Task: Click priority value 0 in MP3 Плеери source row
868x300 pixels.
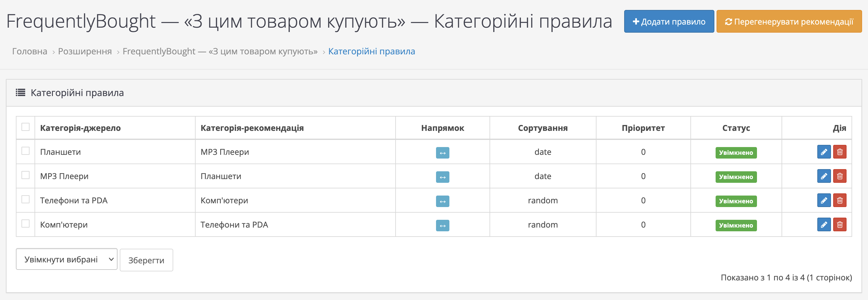Action: point(643,176)
